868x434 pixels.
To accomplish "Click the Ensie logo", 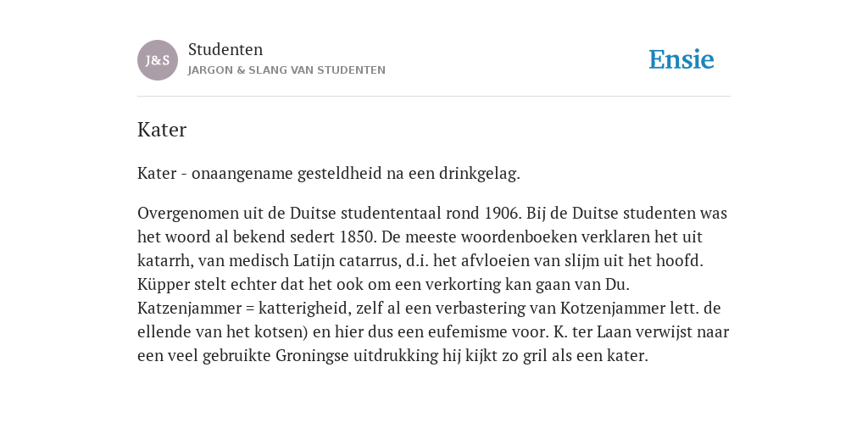I will point(682,59).
